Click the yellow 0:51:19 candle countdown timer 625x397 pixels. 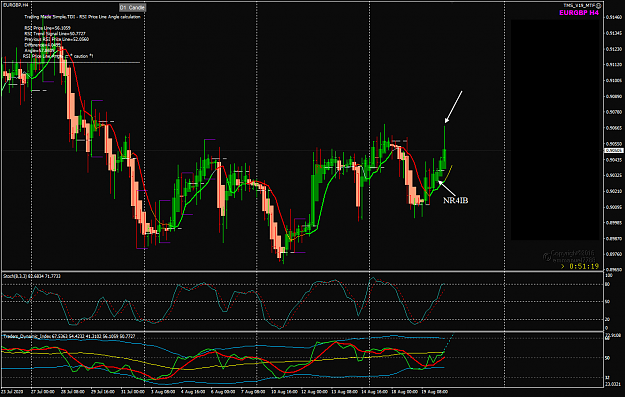(x=584, y=266)
